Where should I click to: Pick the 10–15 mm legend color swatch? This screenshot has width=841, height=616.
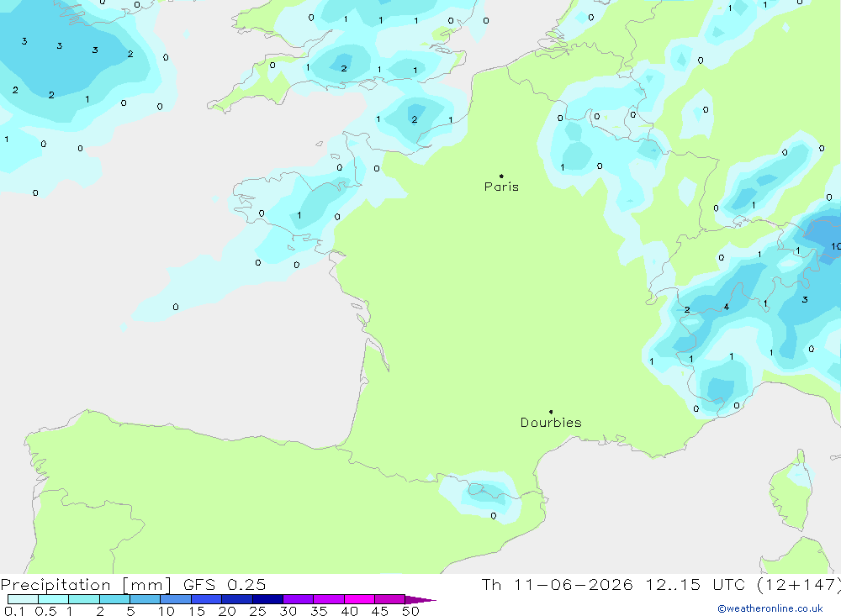tap(176, 599)
